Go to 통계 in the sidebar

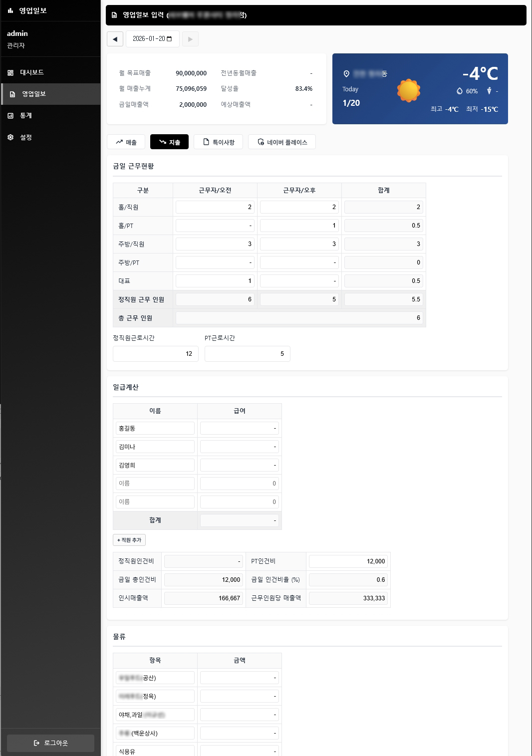[x=26, y=115]
